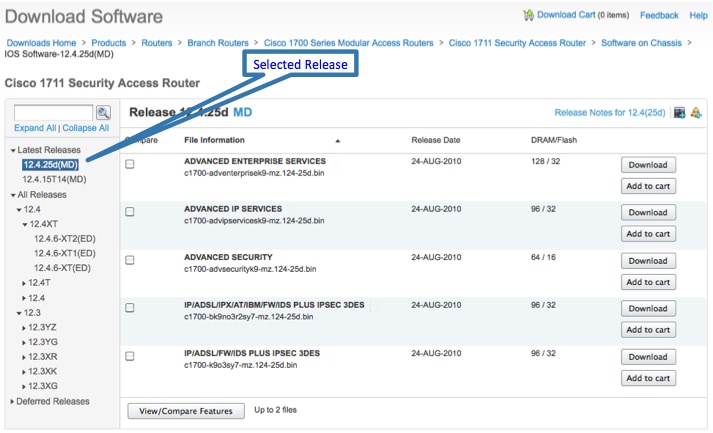Image resolution: width=713 pixels, height=433 pixels.
Task: Collapse the top 12.4 tree node
Action: click(x=19, y=210)
